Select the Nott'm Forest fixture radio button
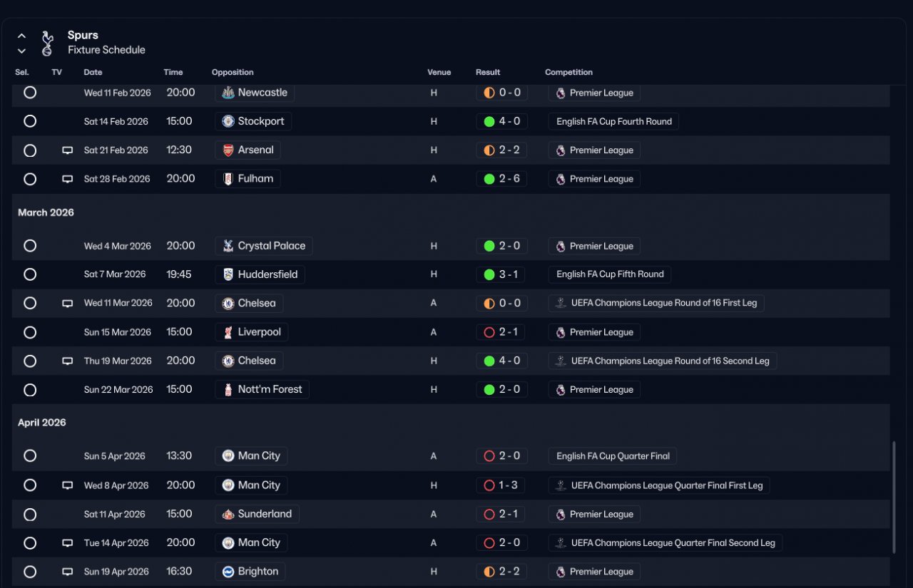 click(x=30, y=390)
